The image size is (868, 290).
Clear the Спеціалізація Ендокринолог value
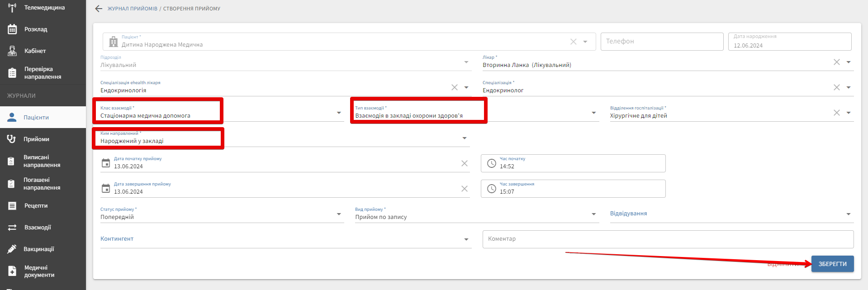[837, 87]
